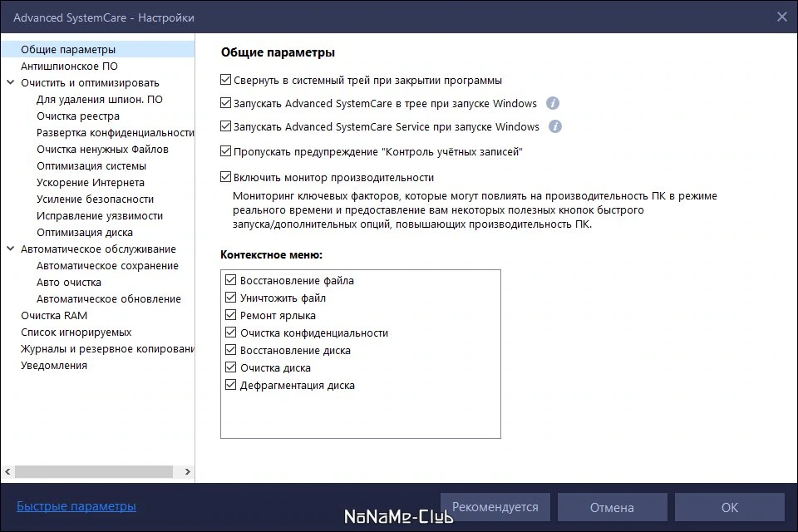Open "Очистка реестра" settings
Image resolution: width=798 pixels, height=532 pixels.
(78, 116)
